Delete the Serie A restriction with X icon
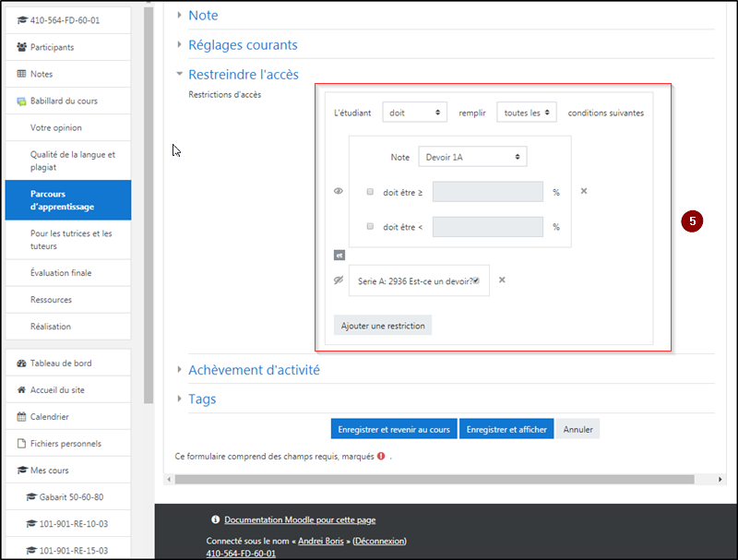The width and height of the screenshot is (738, 560). tap(502, 280)
